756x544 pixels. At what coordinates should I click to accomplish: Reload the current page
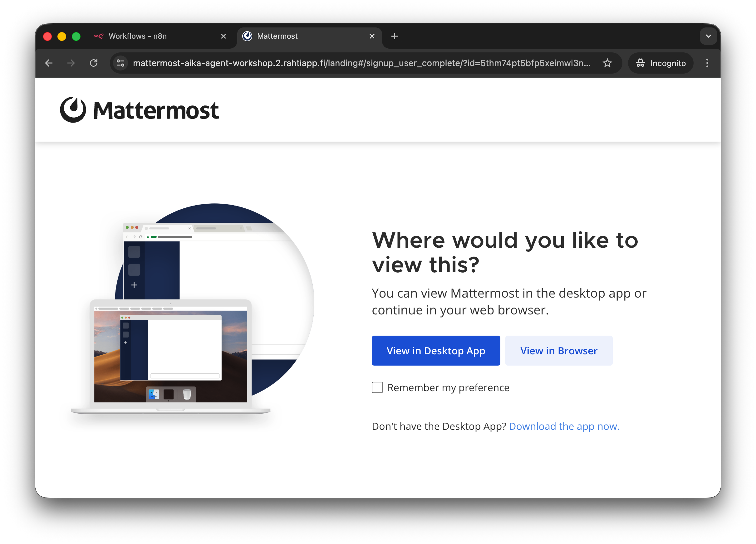click(x=94, y=63)
